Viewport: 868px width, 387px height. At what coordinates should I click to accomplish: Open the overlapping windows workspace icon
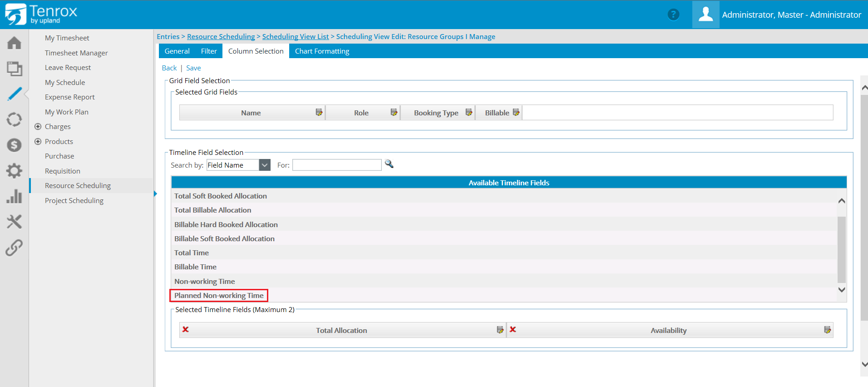pos(14,69)
